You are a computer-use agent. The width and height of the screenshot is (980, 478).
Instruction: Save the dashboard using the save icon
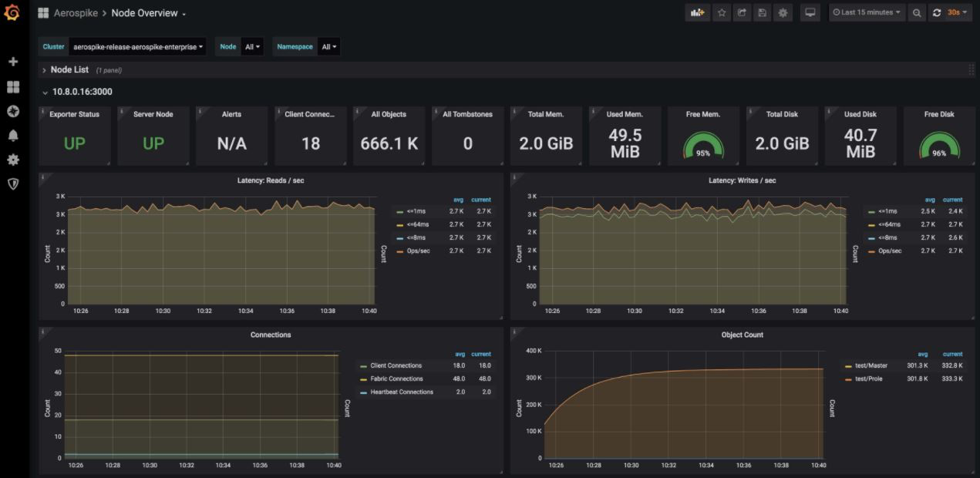pyautogui.click(x=763, y=12)
